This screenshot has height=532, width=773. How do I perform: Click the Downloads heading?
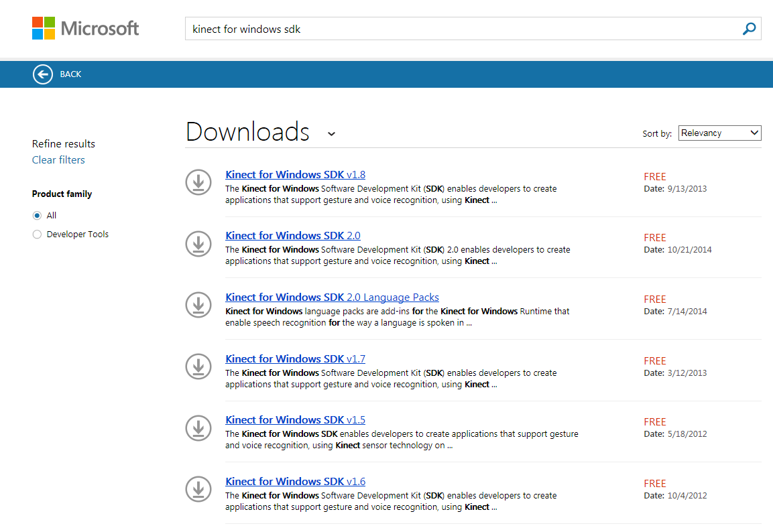[248, 132]
